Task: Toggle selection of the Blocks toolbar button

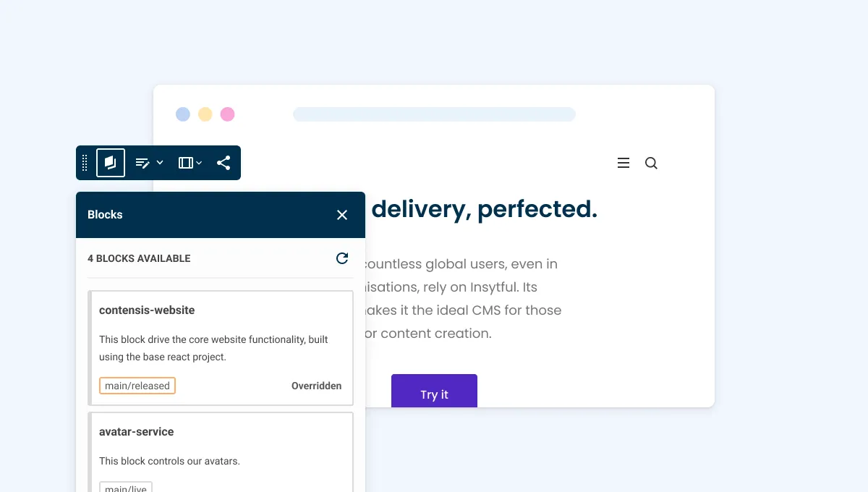Action: (110, 163)
